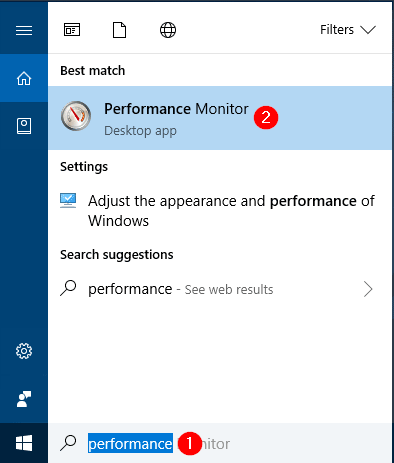Click the Feedback person icon

(x=24, y=399)
